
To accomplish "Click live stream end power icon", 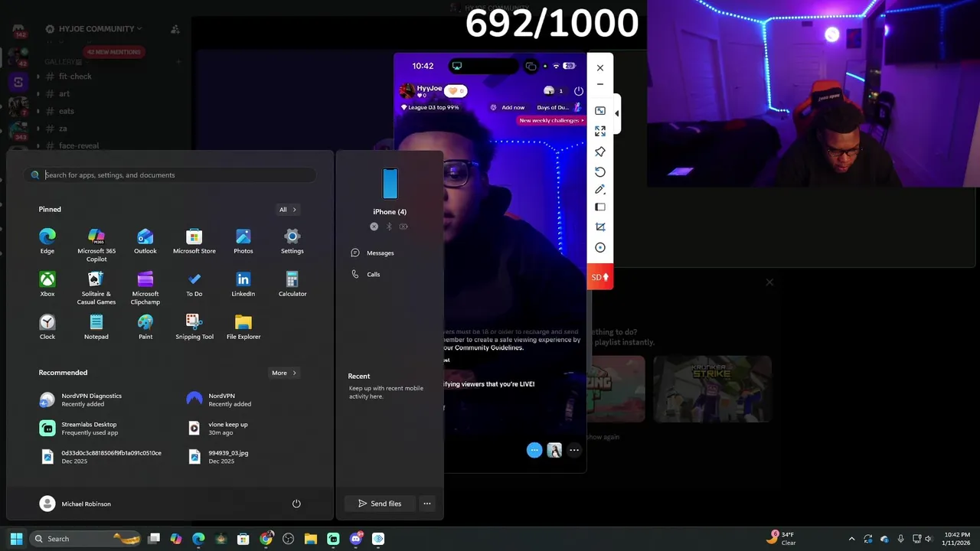I will (x=579, y=91).
